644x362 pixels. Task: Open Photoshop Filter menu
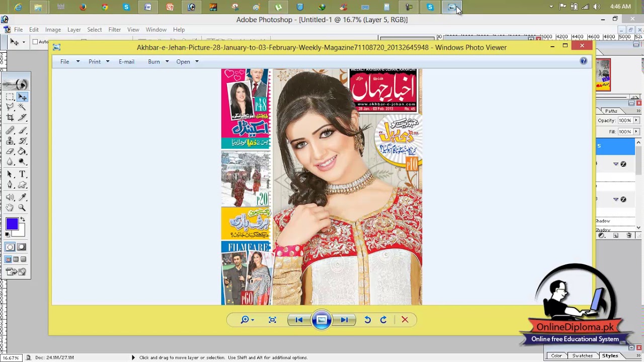114,30
